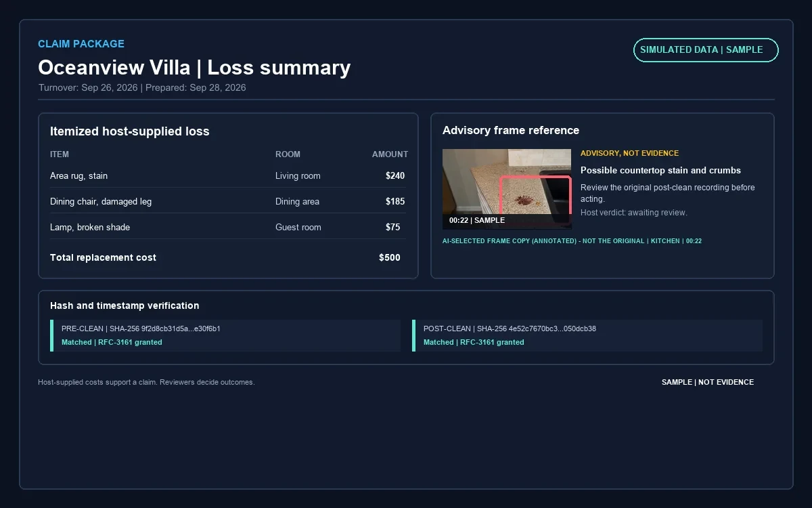Click the ITEM column header
The width and height of the screenshot is (812, 508).
pos(60,154)
